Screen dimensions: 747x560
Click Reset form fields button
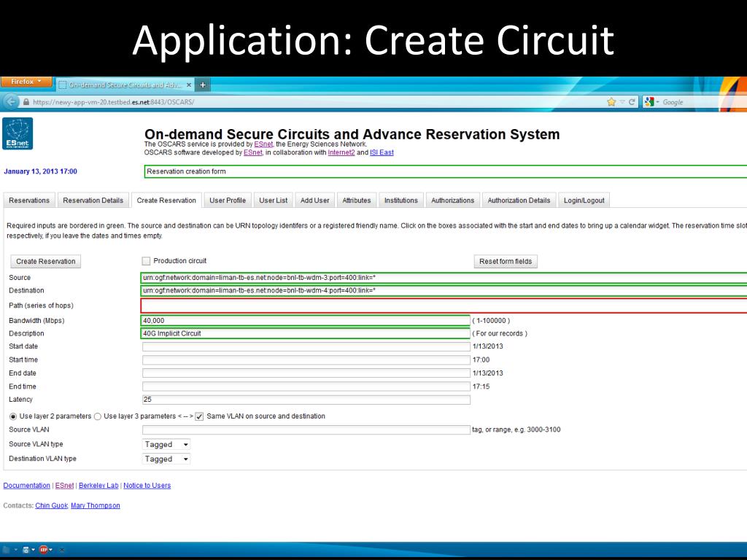click(506, 262)
